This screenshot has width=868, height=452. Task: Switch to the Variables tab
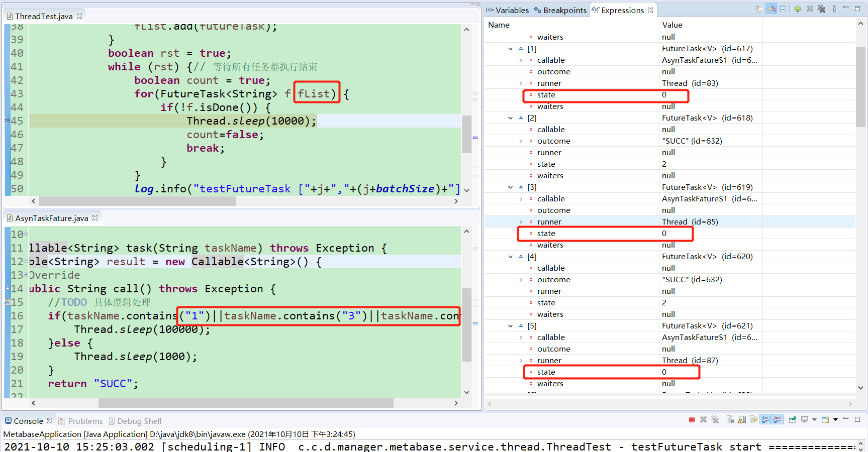coord(507,10)
